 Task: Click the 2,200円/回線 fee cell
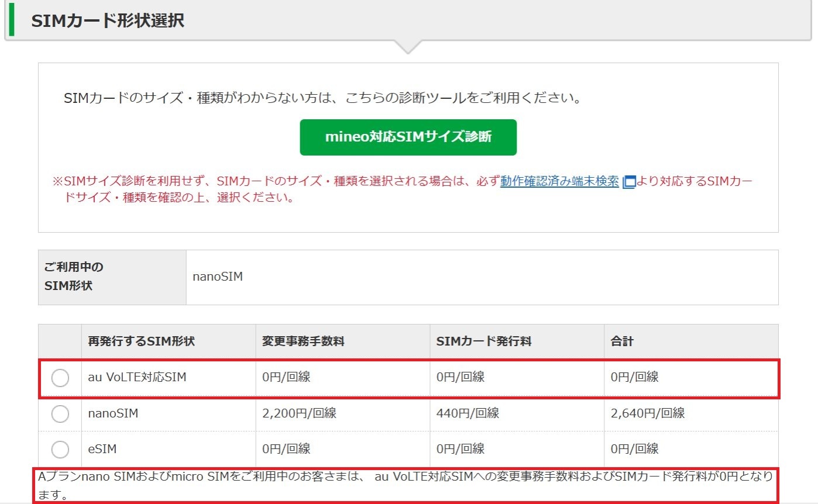tap(299, 413)
